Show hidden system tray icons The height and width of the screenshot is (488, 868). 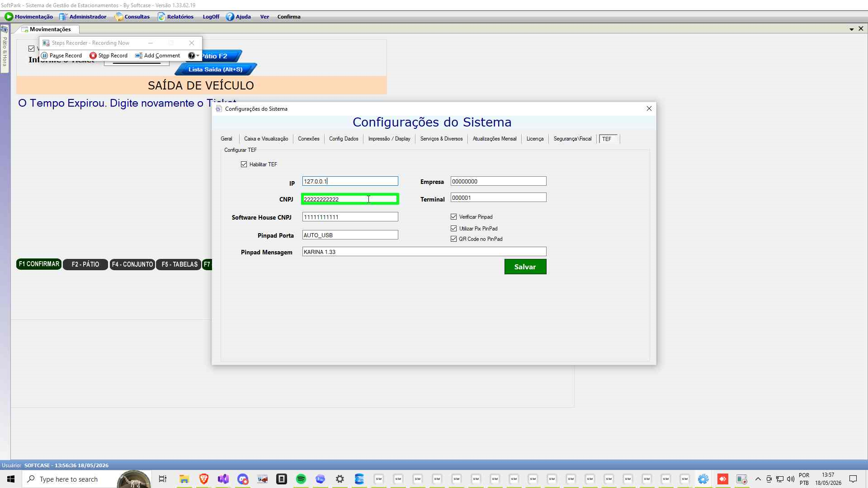click(758, 479)
